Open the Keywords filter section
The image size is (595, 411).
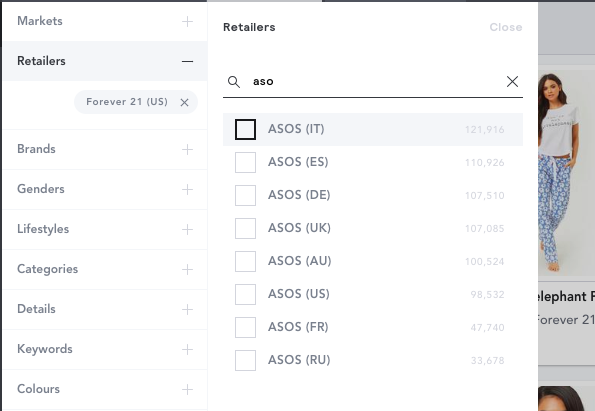105,350
